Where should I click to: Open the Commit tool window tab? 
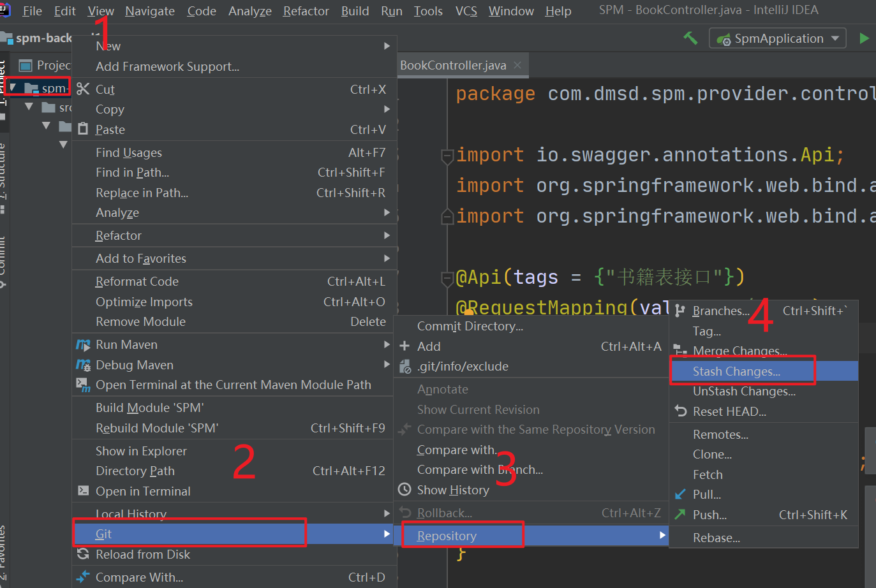(3, 261)
